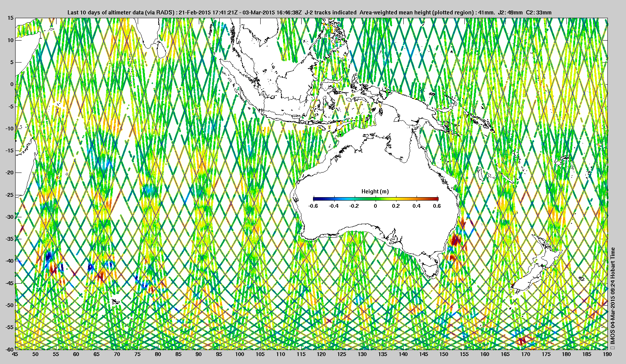Click the "Height (m)" colorbar label
This screenshot has height=364, width=626.
375,191
